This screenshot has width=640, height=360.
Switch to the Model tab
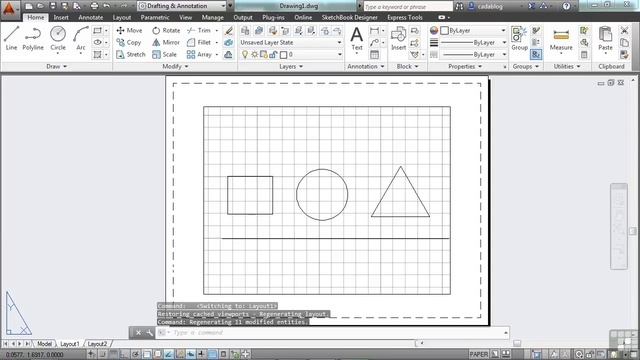click(x=44, y=344)
